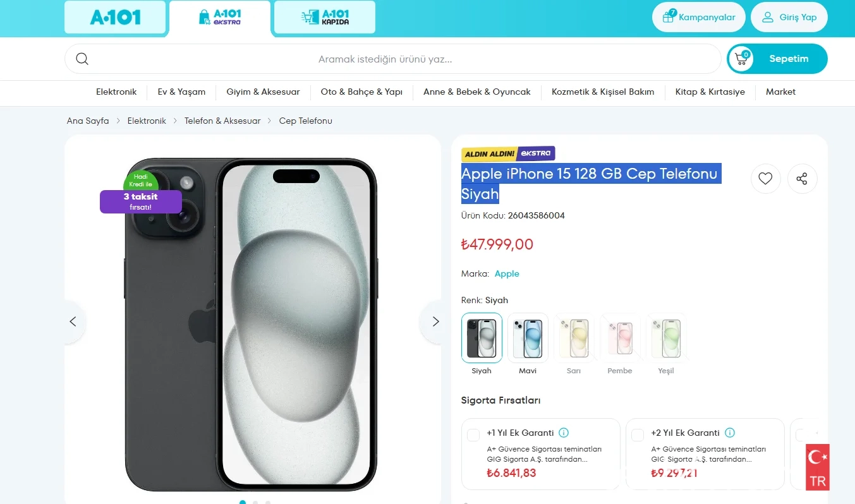The image size is (855, 504).
Task: Click the info icon beside +2 Yıl Ek Garanti
Action: [x=730, y=433]
